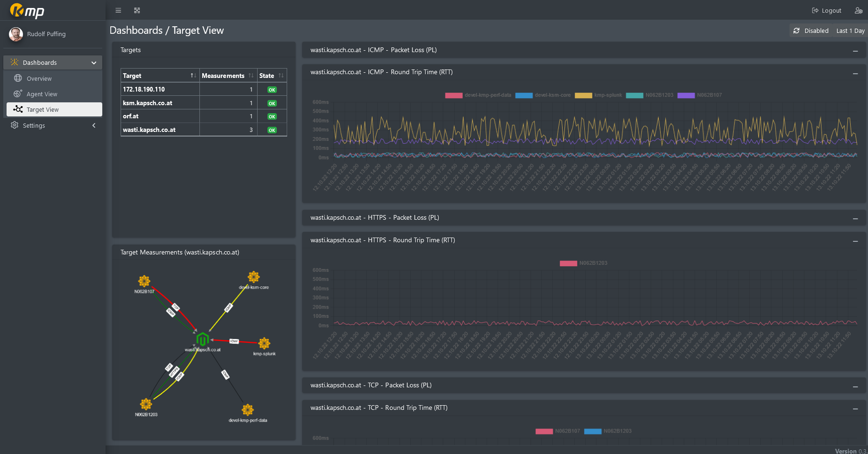This screenshot has width=868, height=454.
Task: Expand the ICMP Packet Loss panel
Action: 855,51
